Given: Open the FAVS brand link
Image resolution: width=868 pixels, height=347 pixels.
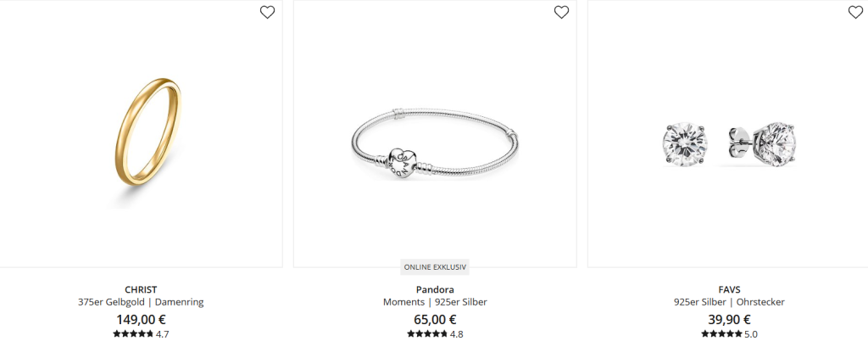Looking at the screenshot, I should (x=729, y=289).
